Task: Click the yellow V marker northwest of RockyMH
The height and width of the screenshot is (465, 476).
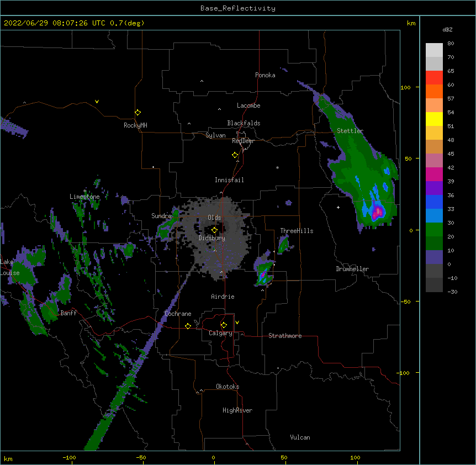Action: pyautogui.click(x=97, y=102)
